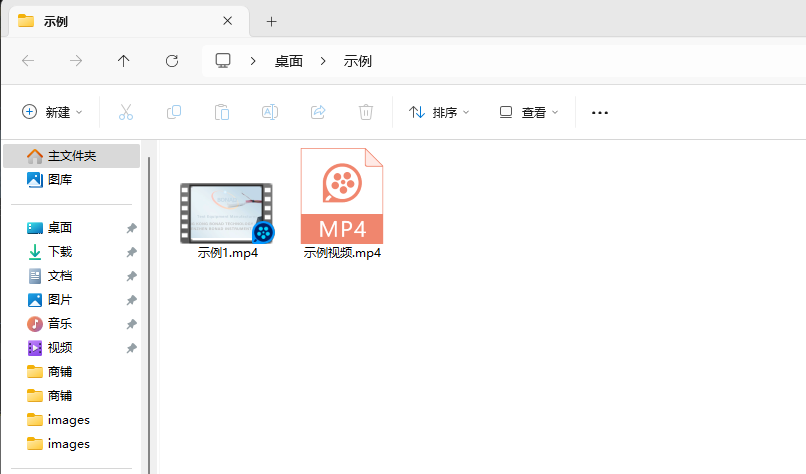Screen dimensions: 806x474
Task: Click 桌面 in the address breadcrumb
Action: (x=289, y=61)
